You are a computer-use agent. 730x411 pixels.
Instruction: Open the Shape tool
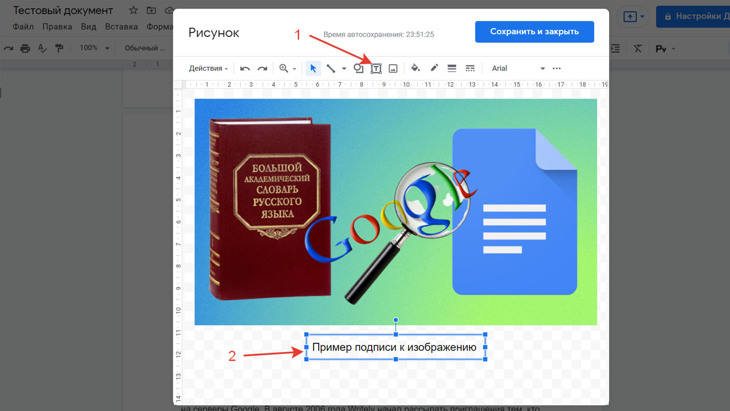(358, 68)
